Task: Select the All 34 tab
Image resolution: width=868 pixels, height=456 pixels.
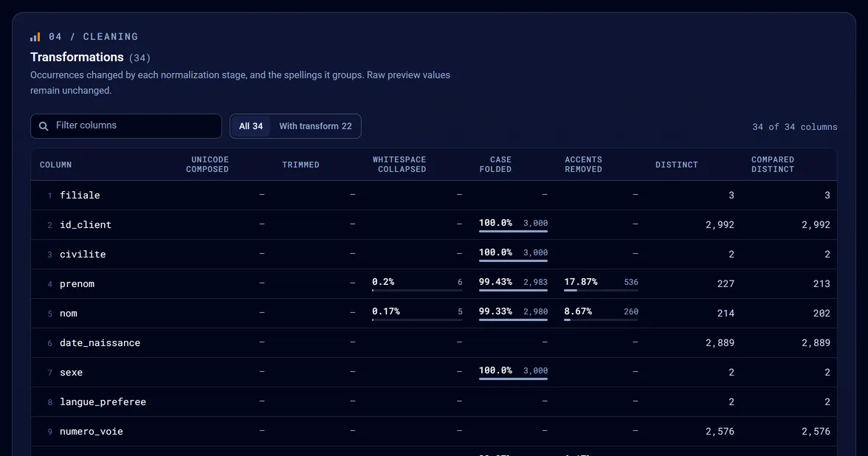Action: click(251, 126)
